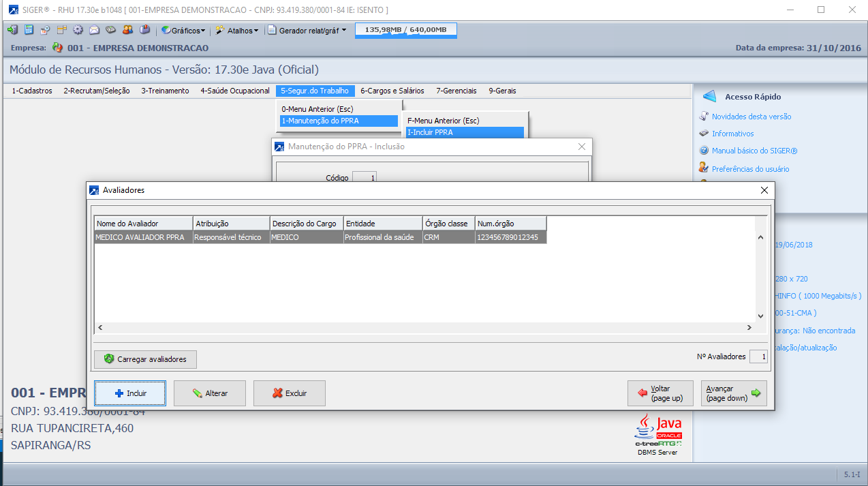Image resolution: width=868 pixels, height=486 pixels.
Task: Click the horizontal scroll left arrow
Action: point(100,328)
